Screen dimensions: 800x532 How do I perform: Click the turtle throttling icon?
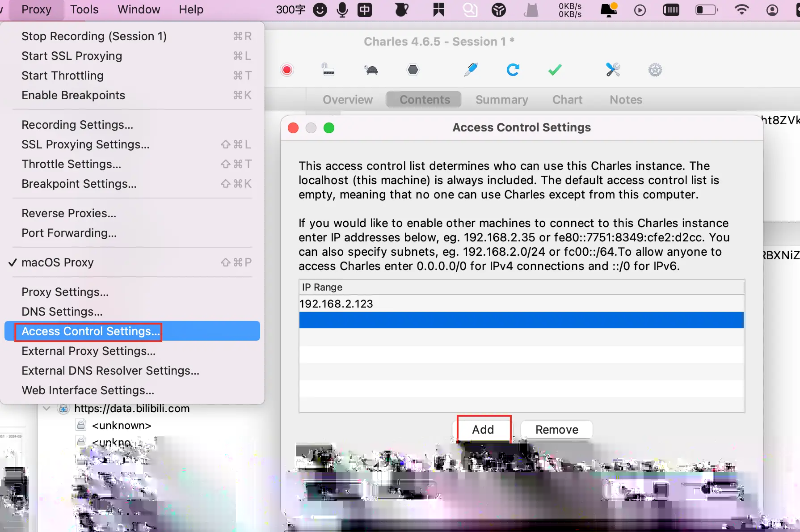371,70
